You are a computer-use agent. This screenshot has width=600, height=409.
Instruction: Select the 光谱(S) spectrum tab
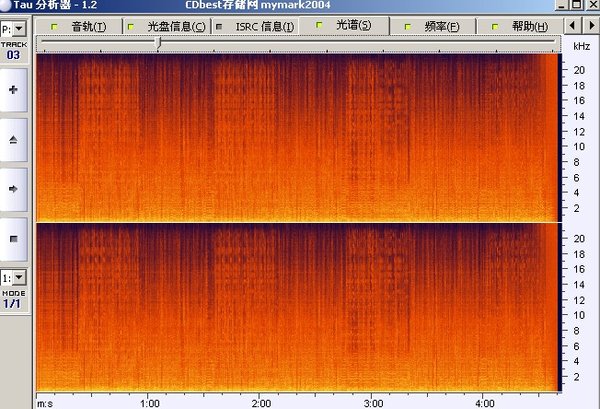point(344,25)
